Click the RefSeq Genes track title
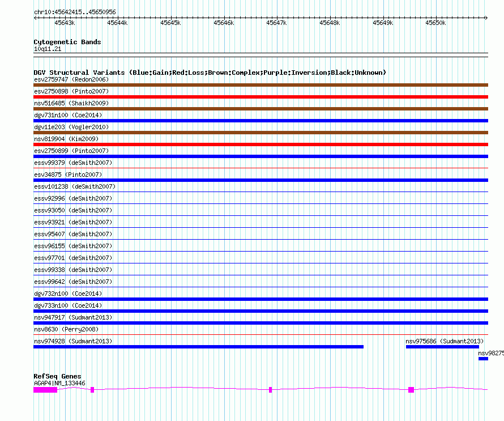 point(57,376)
